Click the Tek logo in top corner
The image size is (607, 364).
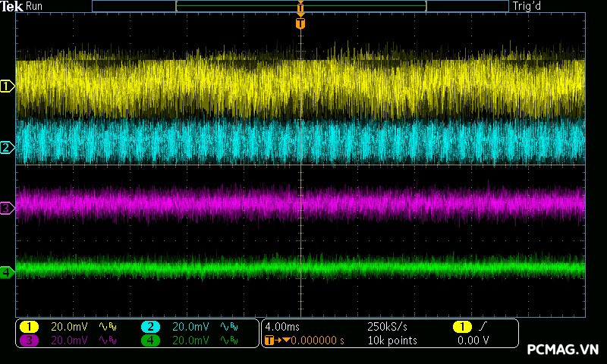12,6
